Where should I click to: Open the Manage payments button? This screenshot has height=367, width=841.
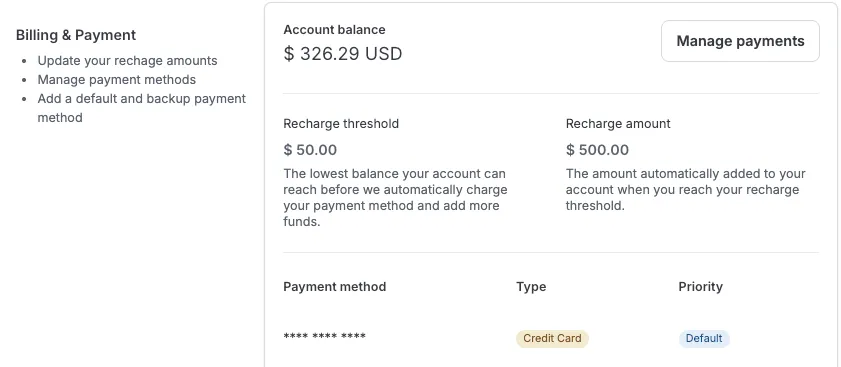[740, 41]
